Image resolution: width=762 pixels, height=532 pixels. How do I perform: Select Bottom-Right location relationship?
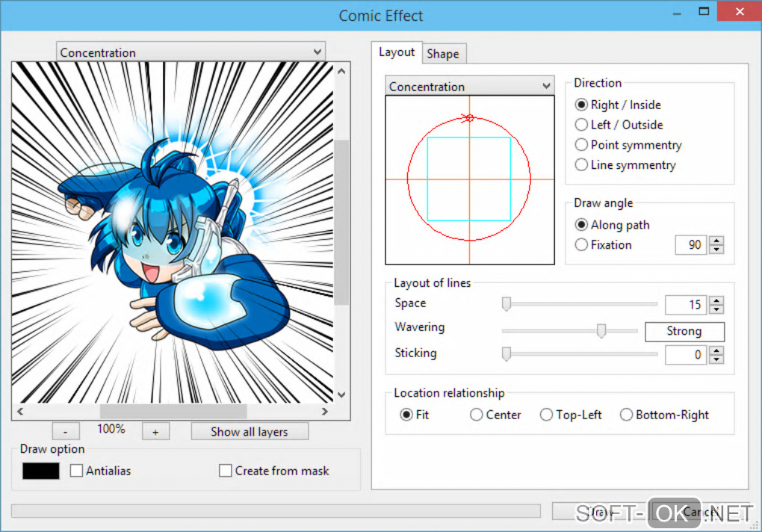point(664,415)
